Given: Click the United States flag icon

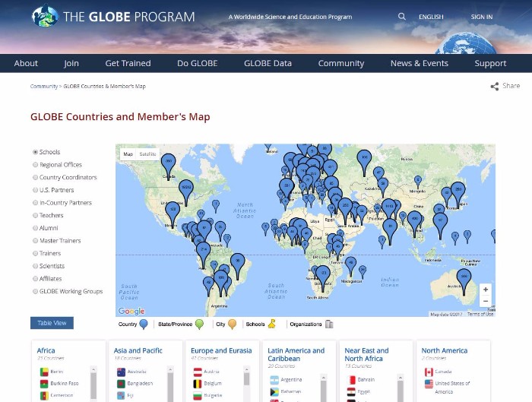Looking at the screenshot, I should click(x=429, y=384).
